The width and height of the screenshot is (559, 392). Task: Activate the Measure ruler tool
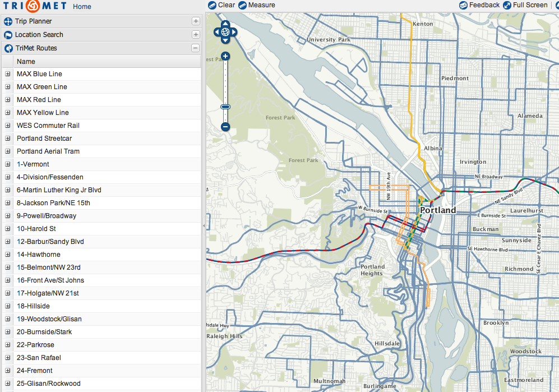(243, 5)
